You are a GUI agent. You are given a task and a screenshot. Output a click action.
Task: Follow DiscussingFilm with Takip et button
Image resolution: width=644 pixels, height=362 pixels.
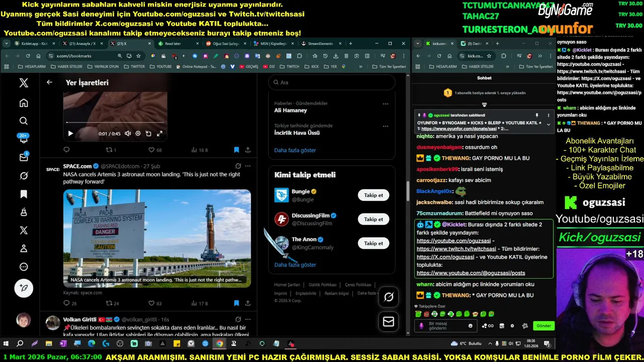tap(373, 219)
